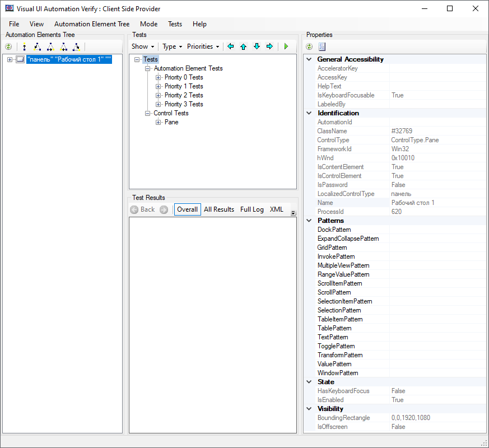Switch to the All Results tab
The width and height of the screenshot is (489, 448).
point(218,209)
